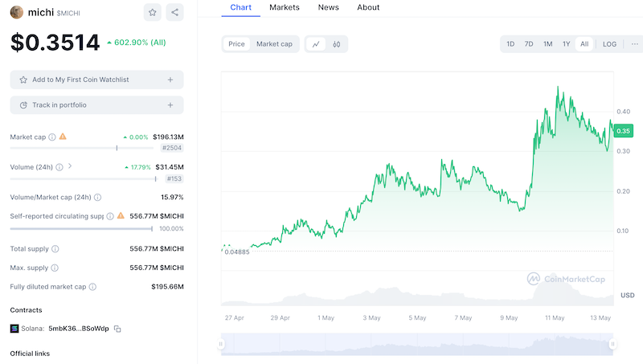Click the mini overview chart navigator
The height and width of the screenshot is (364, 643).
pos(417,345)
